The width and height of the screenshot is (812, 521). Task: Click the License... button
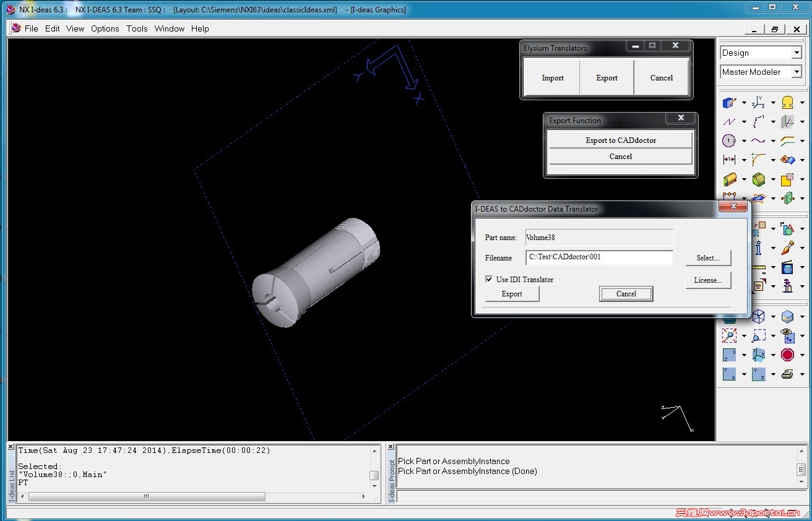tap(708, 280)
